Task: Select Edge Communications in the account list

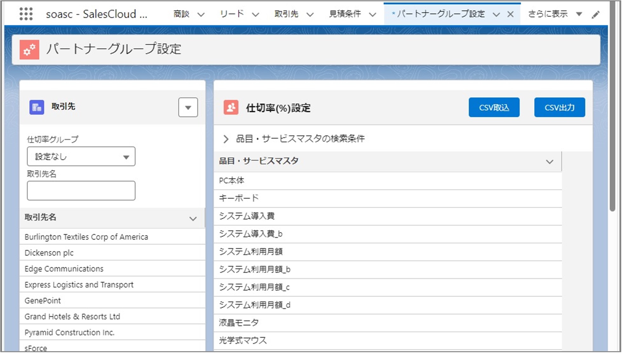Action: (64, 269)
